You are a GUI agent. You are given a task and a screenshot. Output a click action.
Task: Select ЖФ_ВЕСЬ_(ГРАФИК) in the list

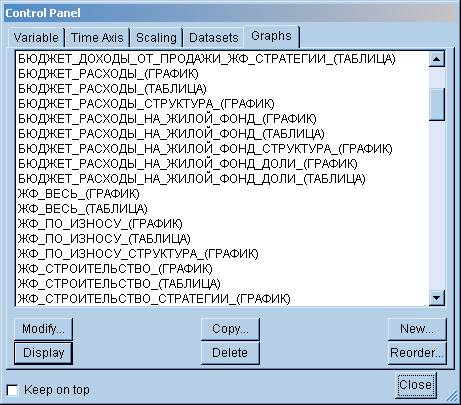(x=78, y=194)
